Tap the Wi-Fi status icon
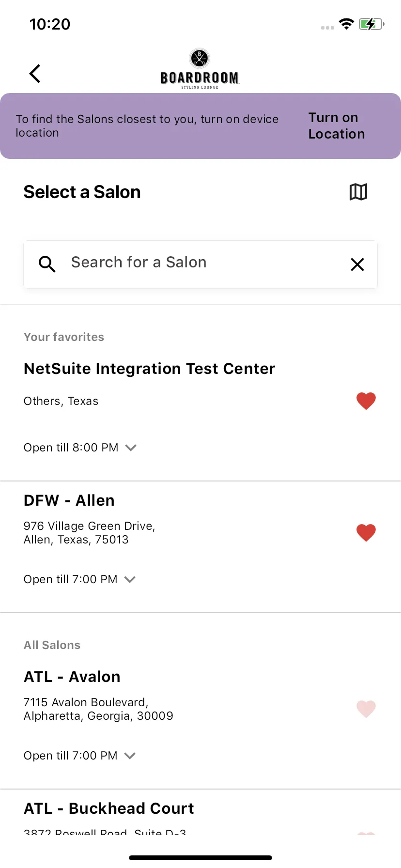 coord(346,24)
